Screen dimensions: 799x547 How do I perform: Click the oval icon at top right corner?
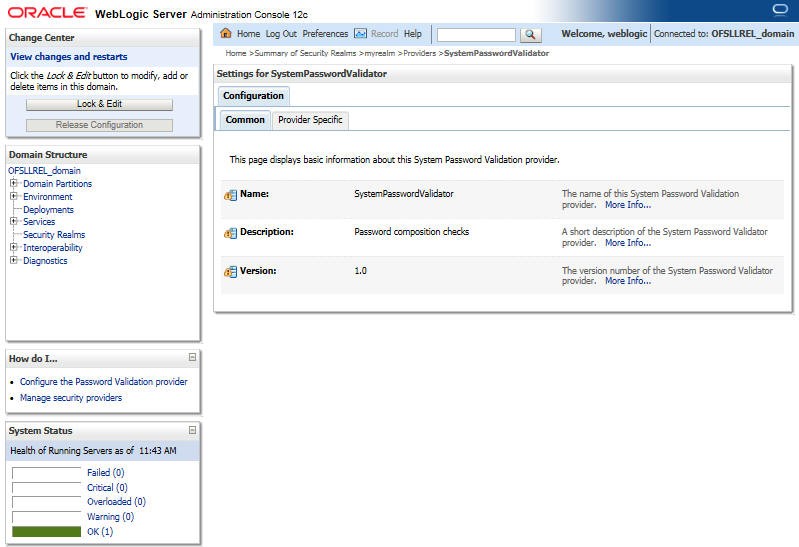click(x=780, y=10)
